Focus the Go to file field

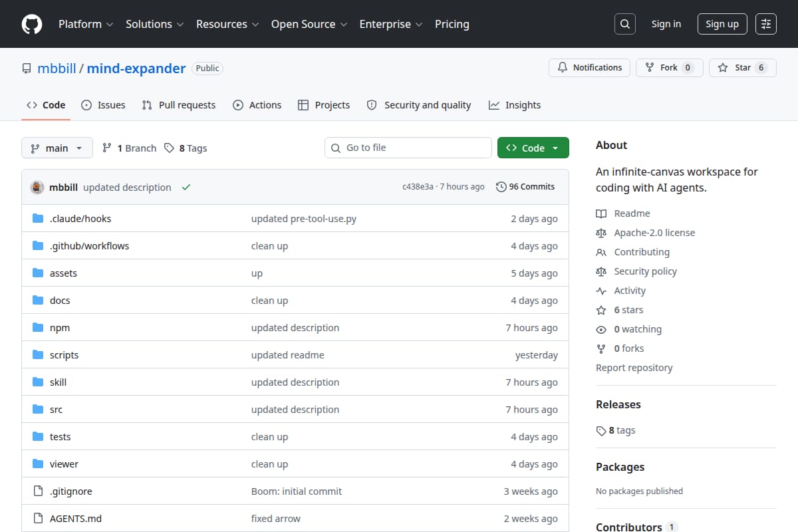pyautogui.click(x=408, y=148)
